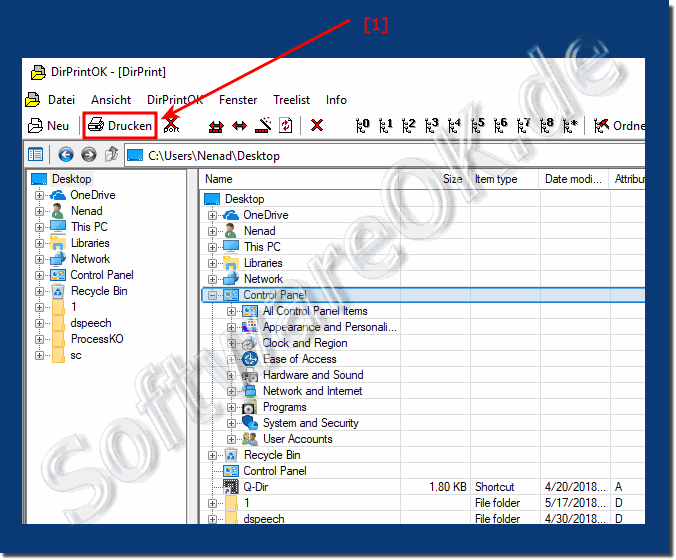676x560 pixels.
Task: Expand This PC in the left tree
Action: pos(39,227)
